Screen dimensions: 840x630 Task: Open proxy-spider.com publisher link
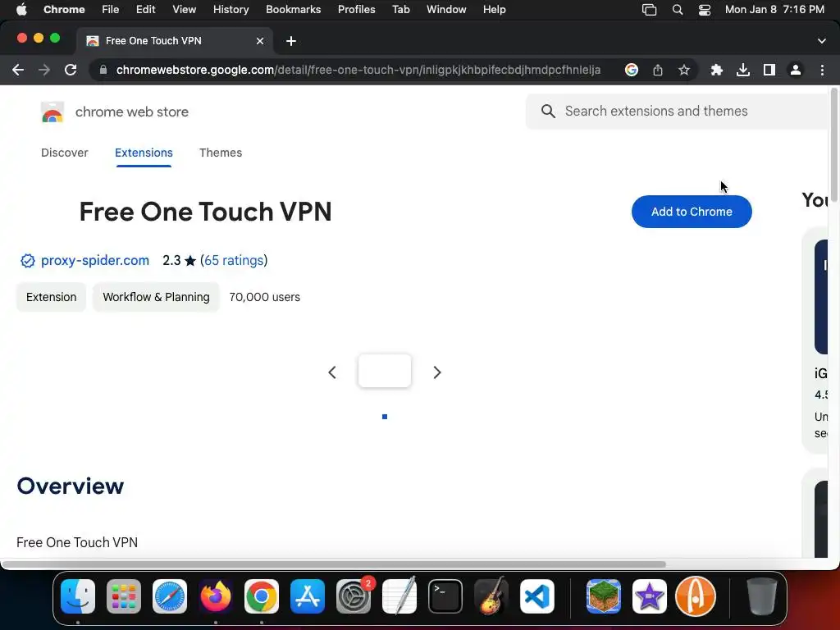coord(95,260)
